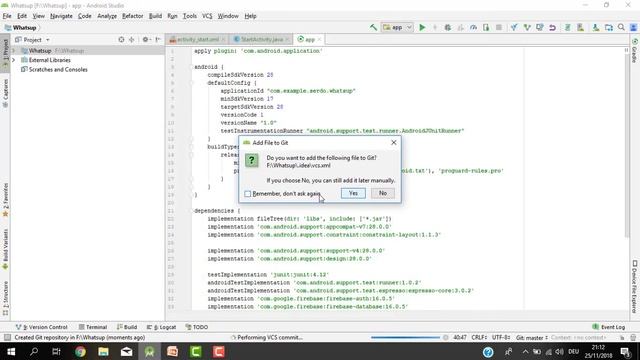The image size is (640, 360).
Task: Tick 'Remember, don't ask again' checkbox
Action: click(x=247, y=193)
